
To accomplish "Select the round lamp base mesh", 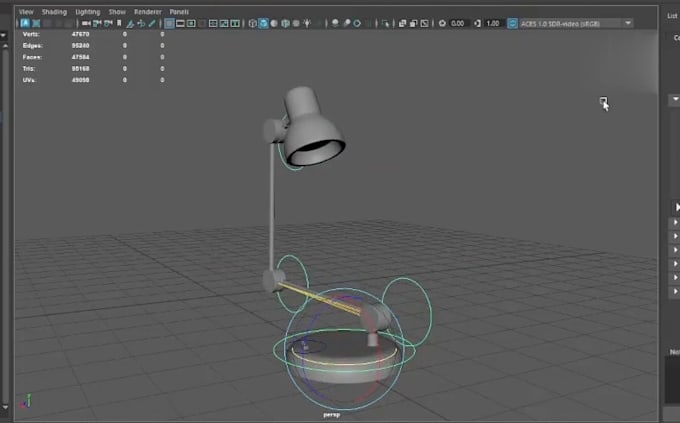I will click(345, 358).
